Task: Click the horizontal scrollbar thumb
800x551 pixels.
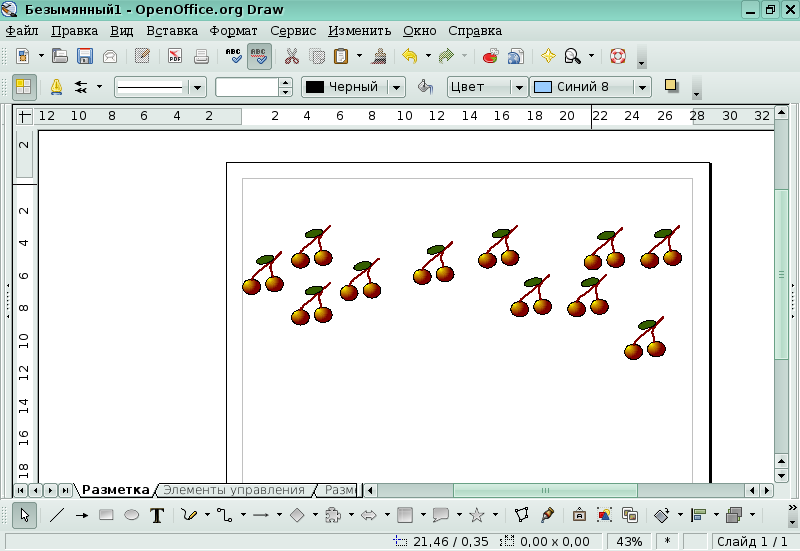Action: (545, 490)
